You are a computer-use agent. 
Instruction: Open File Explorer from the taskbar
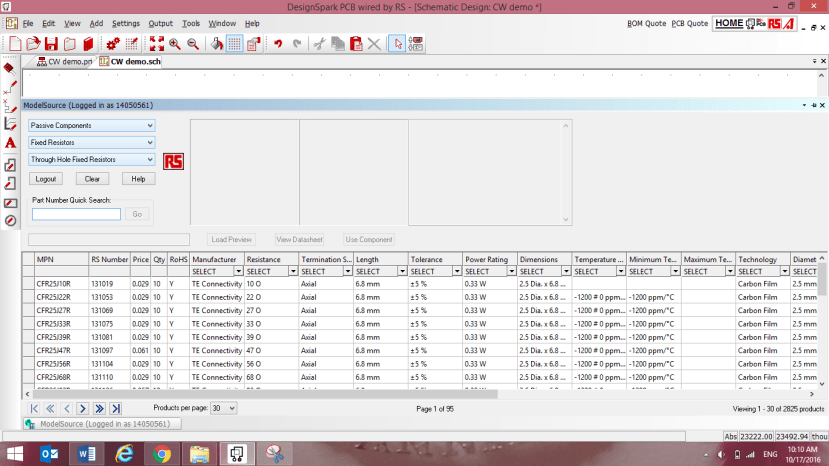coord(199,454)
